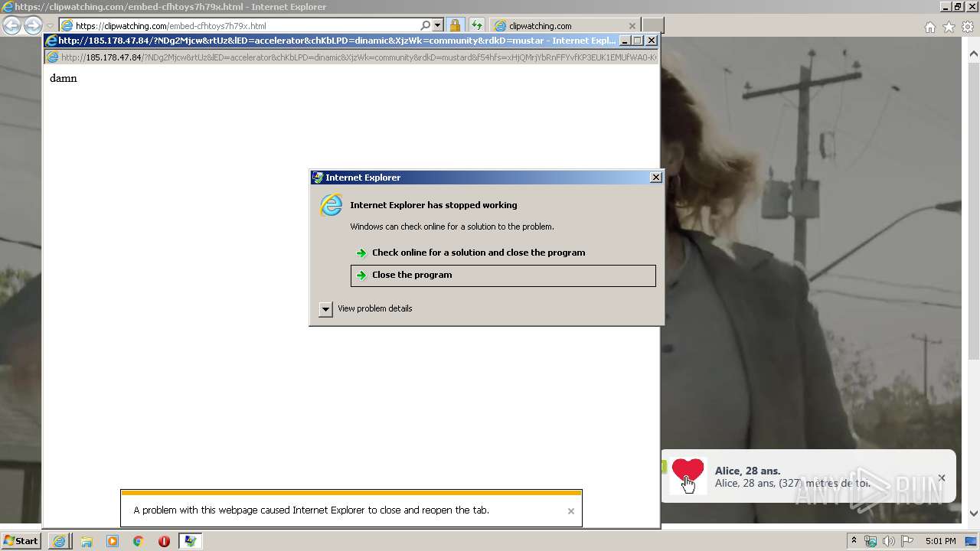Screen dimensions: 980x551
Task: Click 'Alice, 28 ans.' ad title
Action: pyautogui.click(x=747, y=471)
